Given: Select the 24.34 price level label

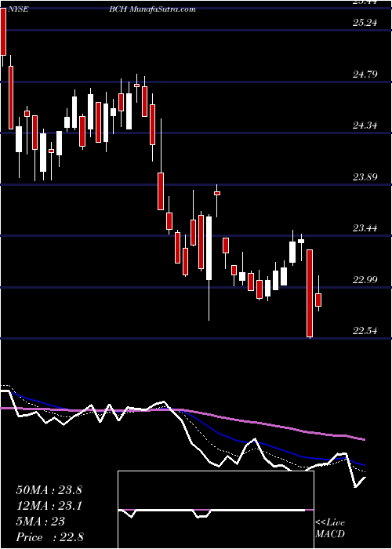Looking at the screenshot, I should 365,125.
